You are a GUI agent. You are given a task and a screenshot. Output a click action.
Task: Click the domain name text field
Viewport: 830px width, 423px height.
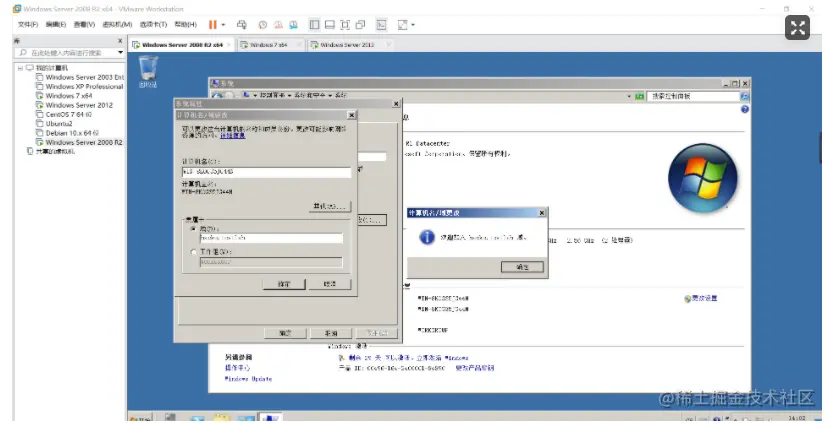pos(271,238)
